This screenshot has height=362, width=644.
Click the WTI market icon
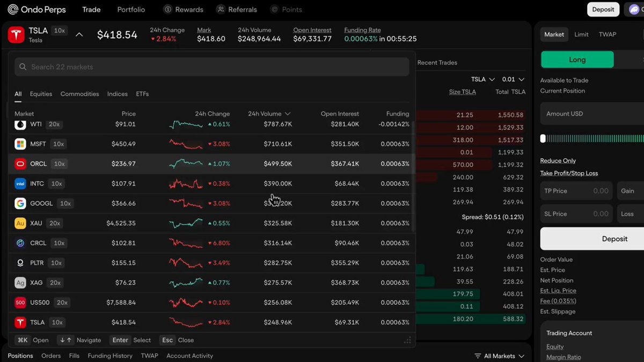tap(20, 124)
